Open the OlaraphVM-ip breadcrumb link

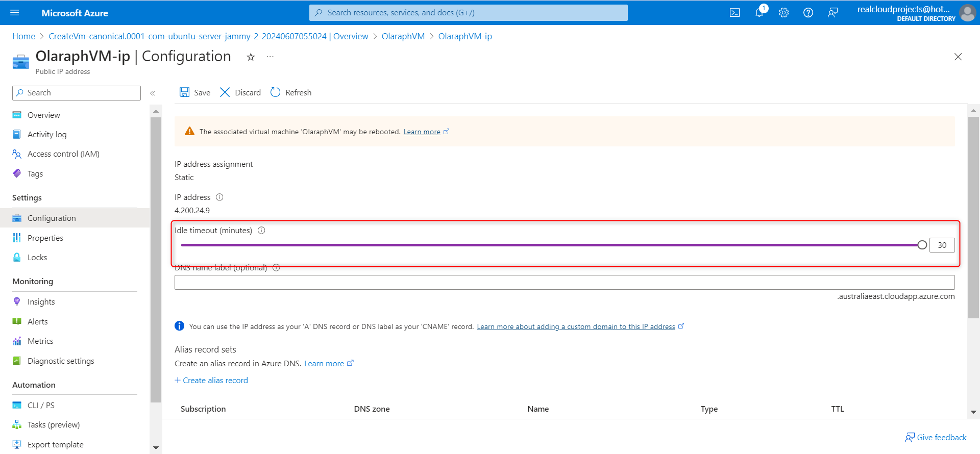point(465,36)
